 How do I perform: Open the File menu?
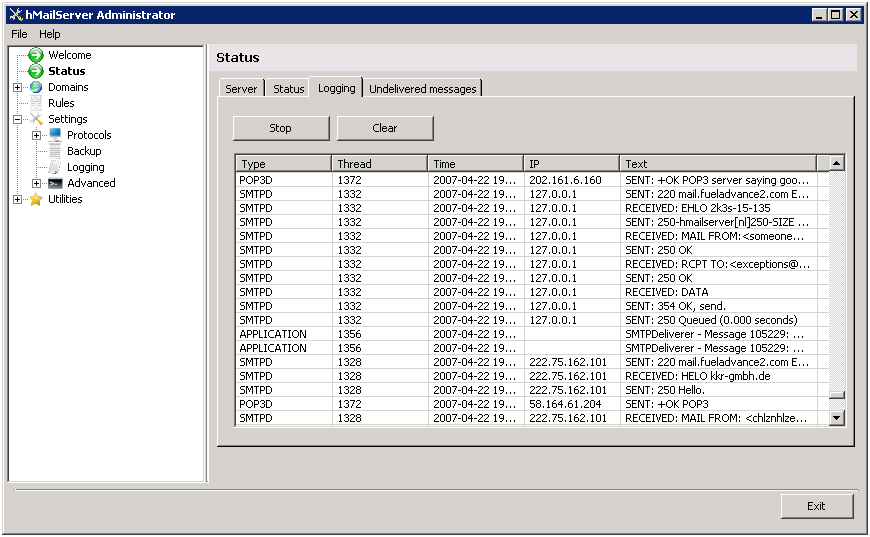coord(19,34)
